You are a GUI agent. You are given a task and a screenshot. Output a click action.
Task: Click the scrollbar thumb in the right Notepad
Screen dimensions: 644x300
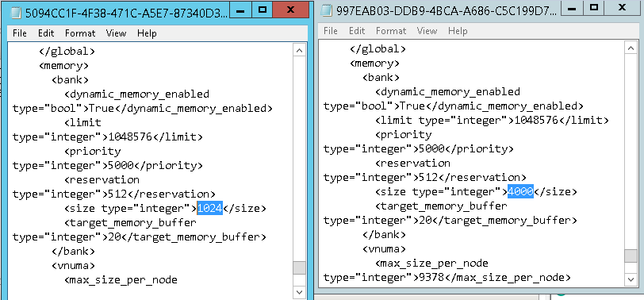click(x=631, y=256)
